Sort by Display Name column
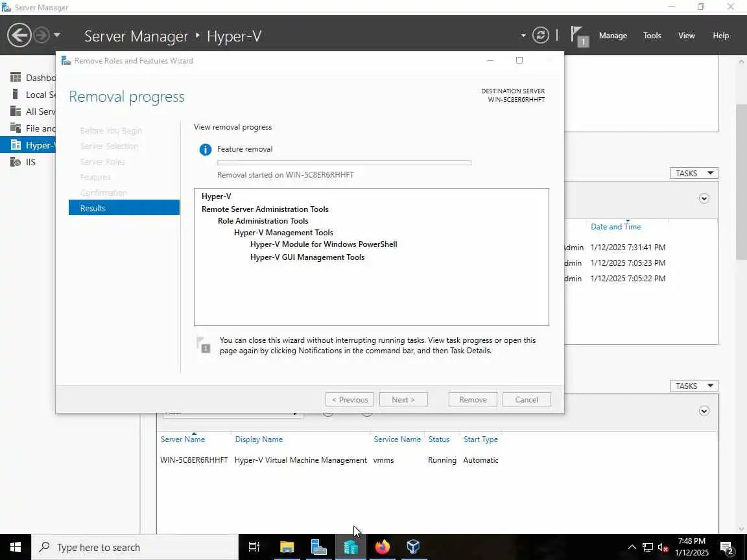 tap(259, 439)
